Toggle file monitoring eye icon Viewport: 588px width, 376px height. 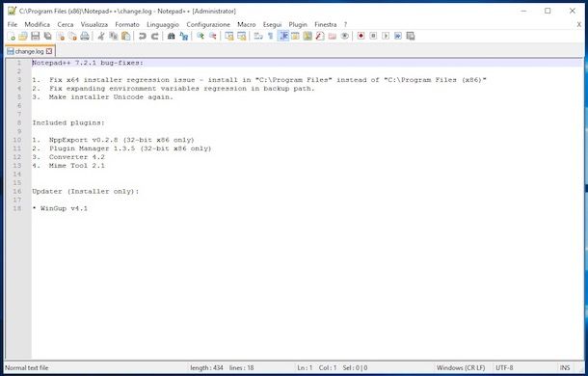click(x=345, y=36)
